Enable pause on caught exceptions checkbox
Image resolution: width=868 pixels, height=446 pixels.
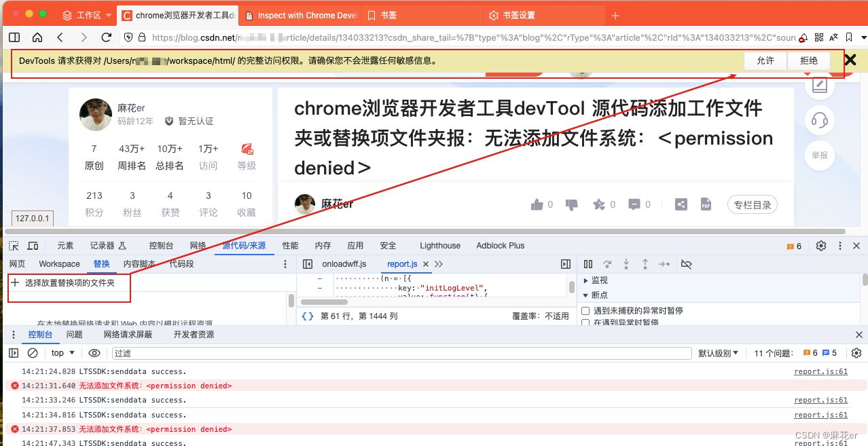(x=585, y=322)
